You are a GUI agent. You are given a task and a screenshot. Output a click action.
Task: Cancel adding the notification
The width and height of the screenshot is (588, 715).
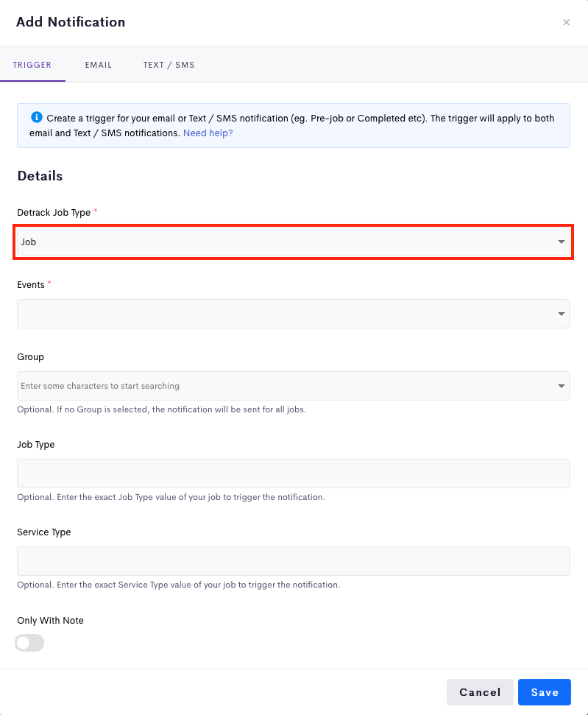click(480, 692)
